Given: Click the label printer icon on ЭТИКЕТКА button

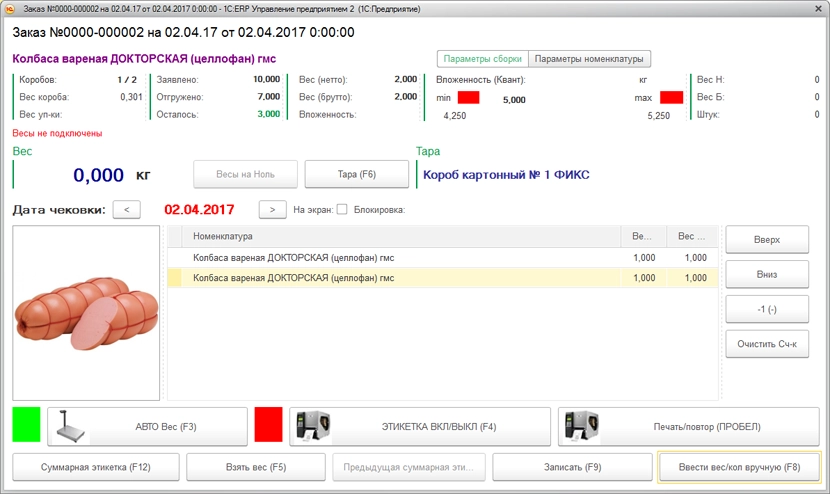Looking at the screenshot, I should 312,426.
